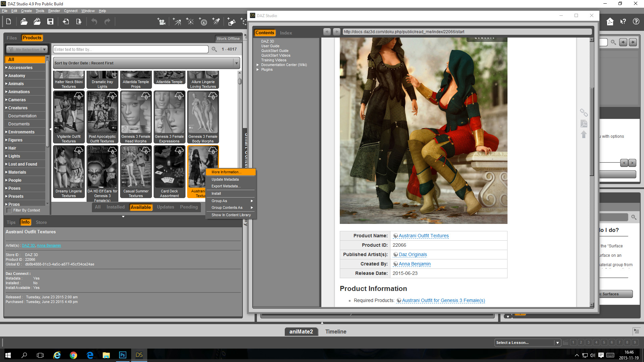Screen dimensions: 644x362
Task: Activate the What's This help cursor icon
Action: tap(623, 22)
